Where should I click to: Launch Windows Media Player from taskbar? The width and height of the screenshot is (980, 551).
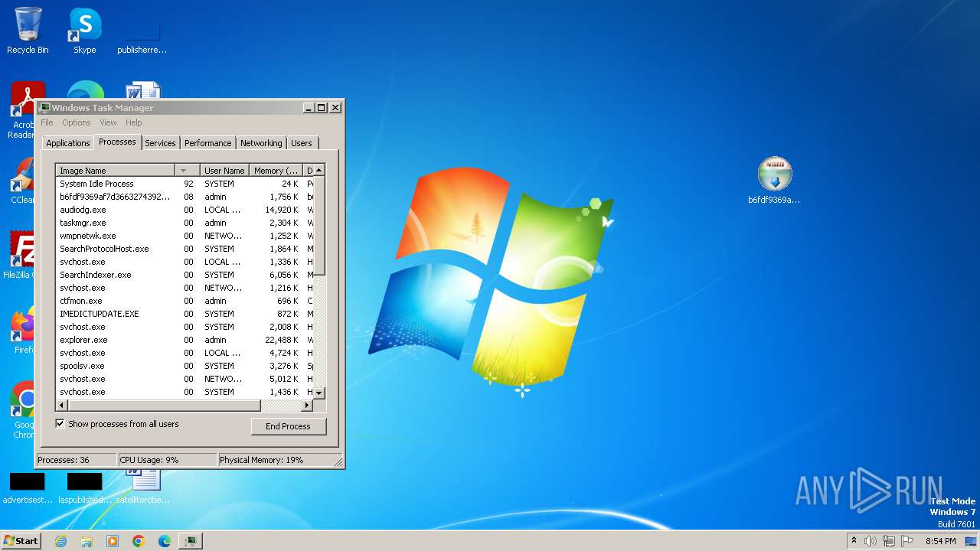point(113,541)
